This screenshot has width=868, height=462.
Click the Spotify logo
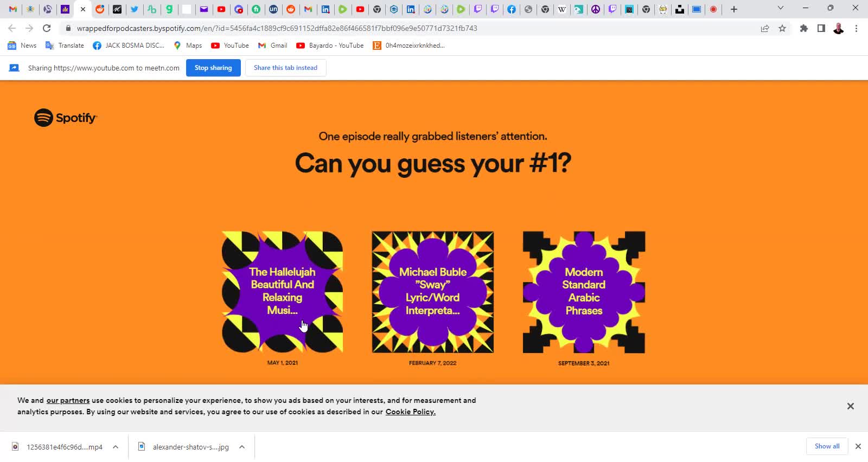(65, 118)
